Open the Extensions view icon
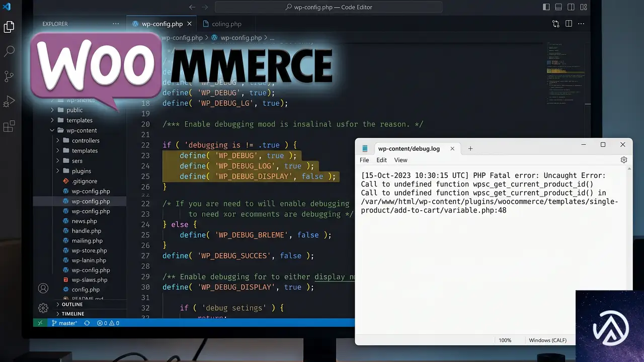 [x=9, y=127]
